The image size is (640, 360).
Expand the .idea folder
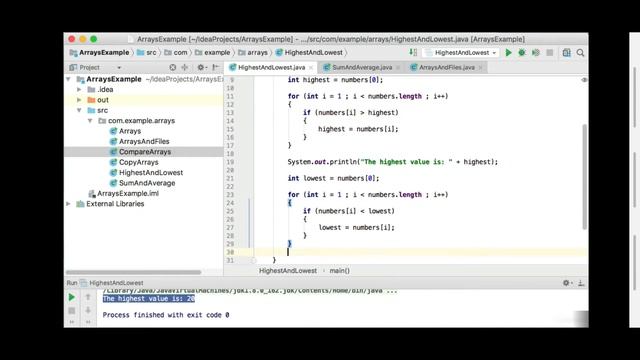click(x=79, y=89)
